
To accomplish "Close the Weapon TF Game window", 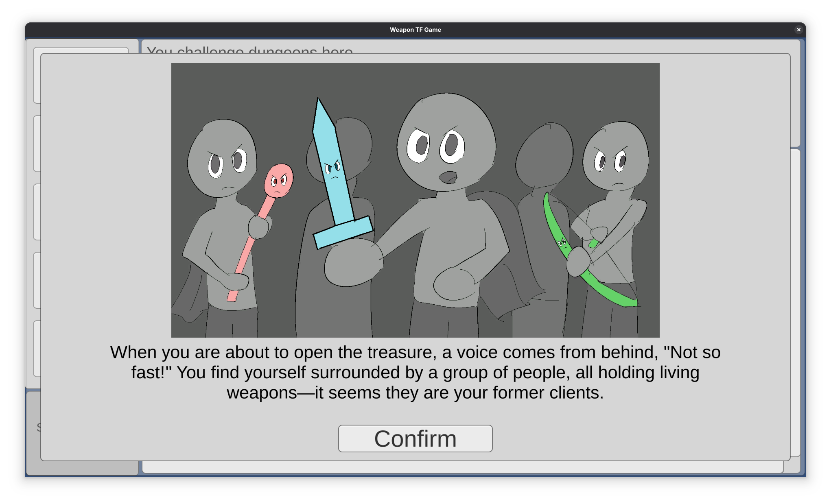I will (798, 30).
